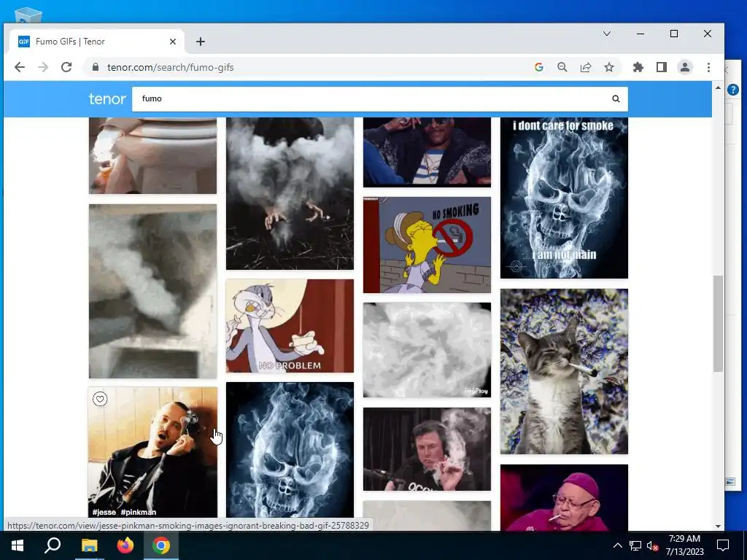
Task: Toggle Chrome side panel
Action: 661,67
